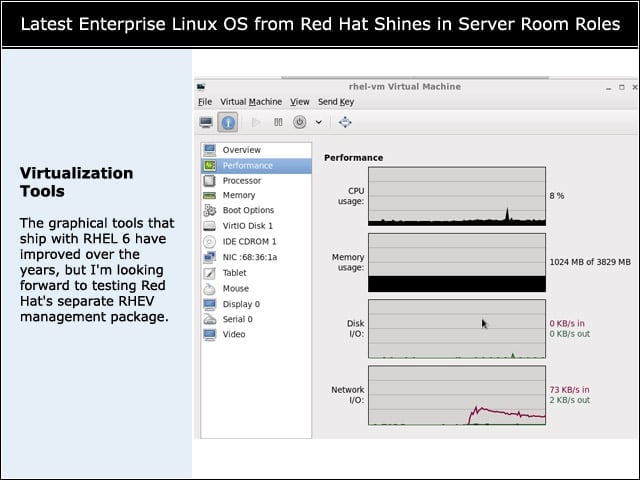Open the File menu

205,102
